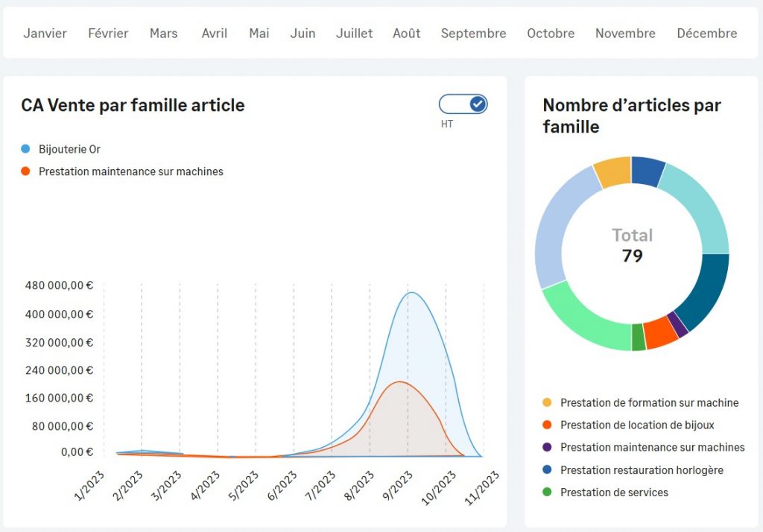Viewport: 763px width, 532px height.
Task: Click the green Prestation de services dot
Action: pyautogui.click(x=548, y=493)
